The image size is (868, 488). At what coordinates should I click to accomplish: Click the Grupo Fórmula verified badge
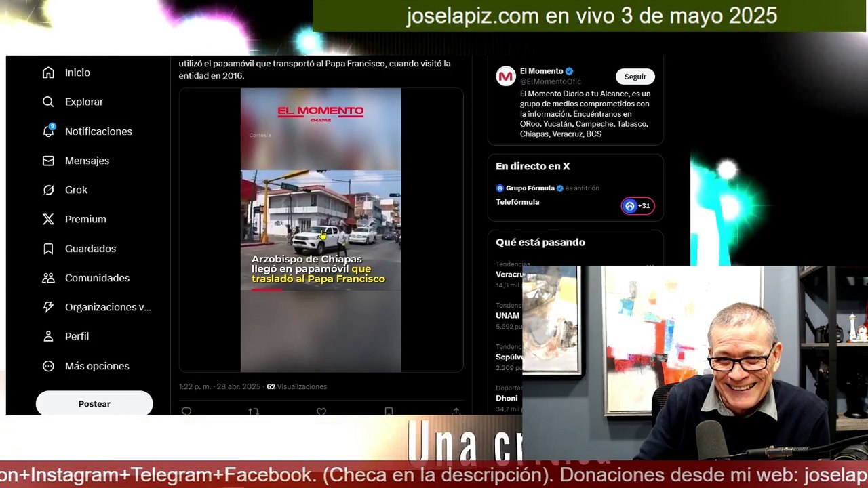point(560,188)
